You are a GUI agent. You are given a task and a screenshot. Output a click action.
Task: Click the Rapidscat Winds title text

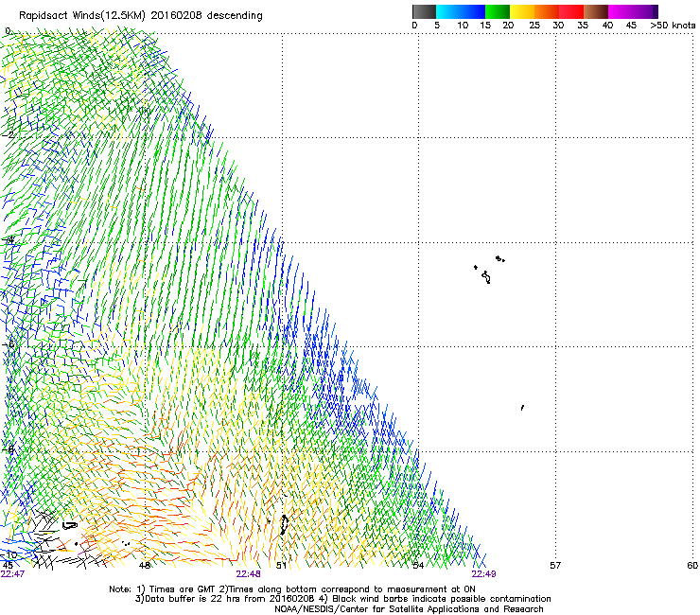pos(141,16)
